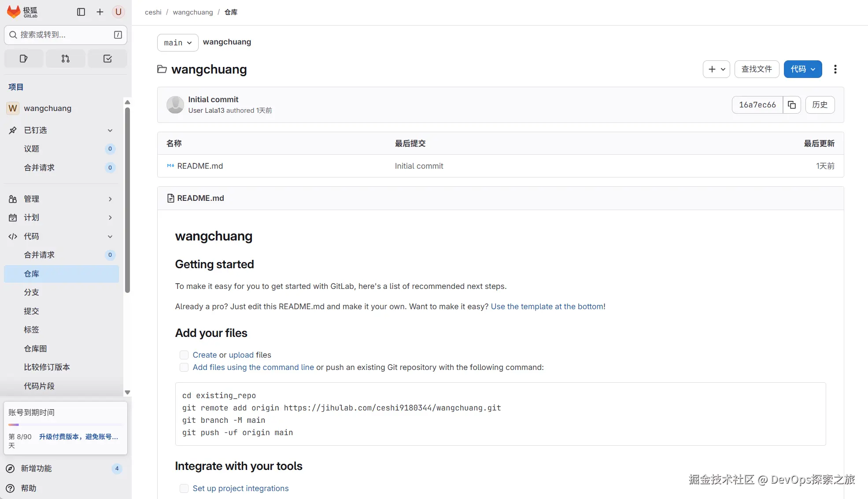Check the 'Create or upload files' checkbox
Image resolution: width=868 pixels, height=499 pixels.
[184, 355]
